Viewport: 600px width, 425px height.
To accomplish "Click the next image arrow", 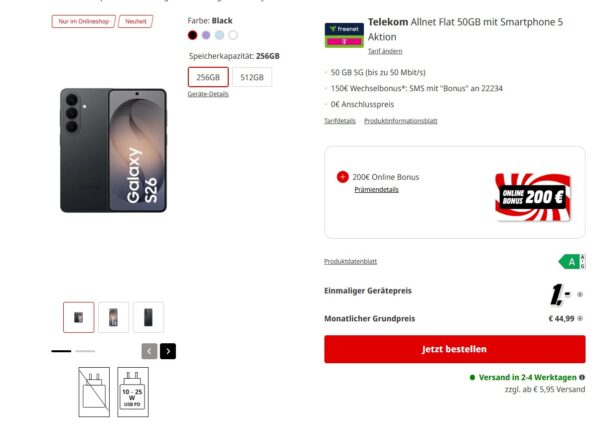I will click(x=168, y=351).
